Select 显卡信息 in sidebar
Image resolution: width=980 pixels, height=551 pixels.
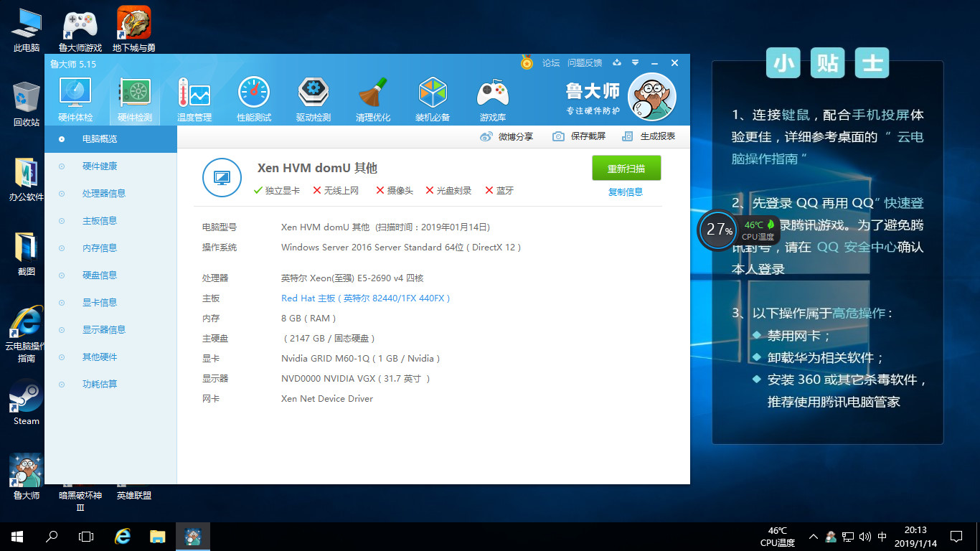(110, 303)
